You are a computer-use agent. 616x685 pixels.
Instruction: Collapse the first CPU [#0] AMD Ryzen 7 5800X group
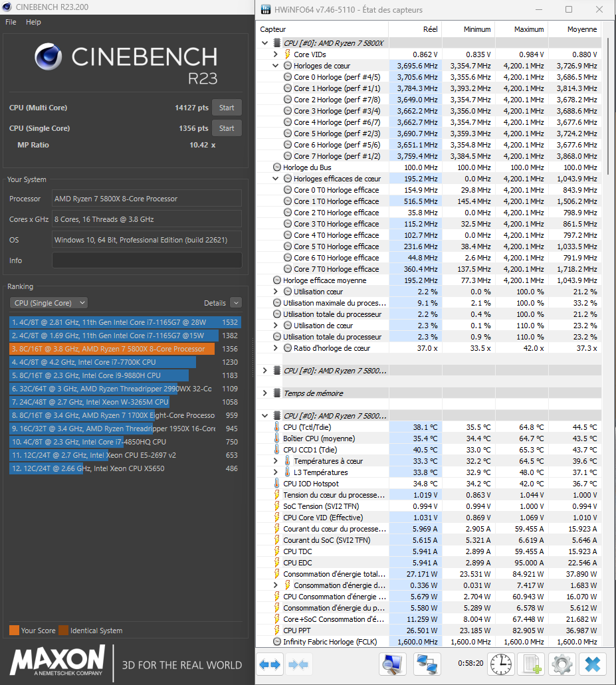(264, 43)
